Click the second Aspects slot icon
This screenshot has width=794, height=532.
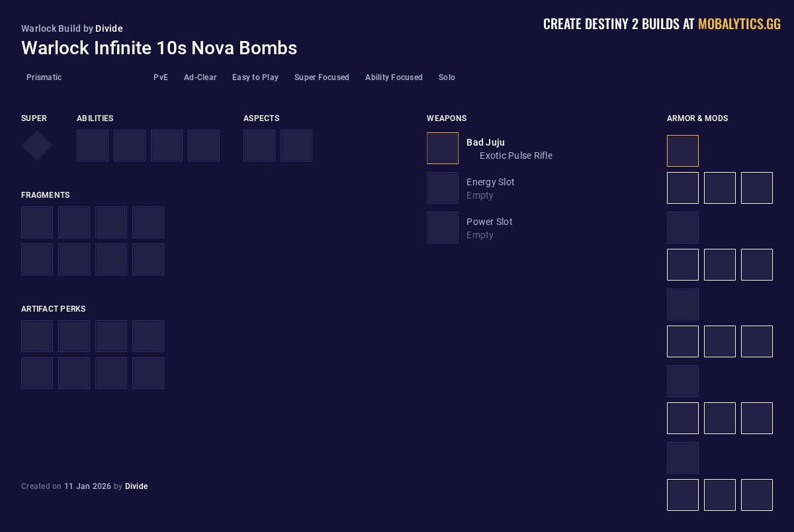coord(296,146)
